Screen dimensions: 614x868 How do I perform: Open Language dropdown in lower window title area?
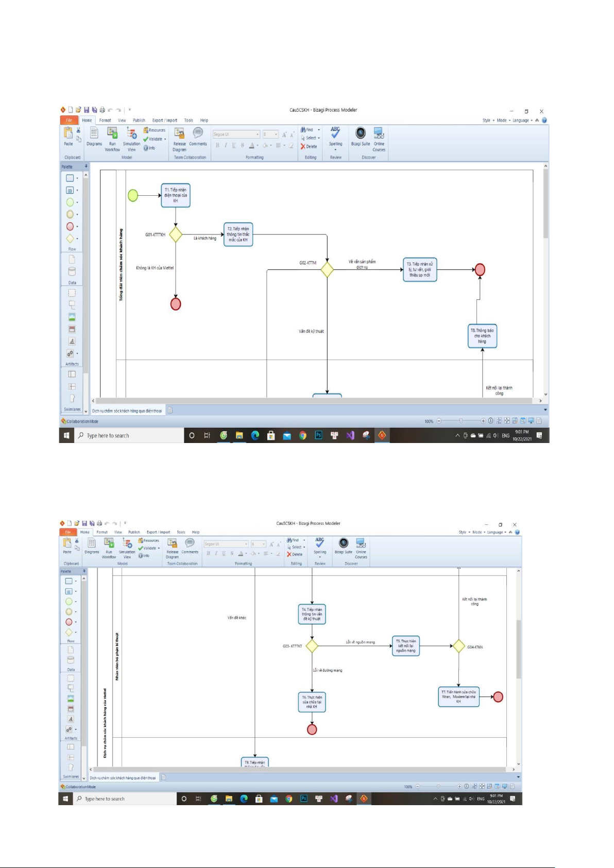(496, 532)
